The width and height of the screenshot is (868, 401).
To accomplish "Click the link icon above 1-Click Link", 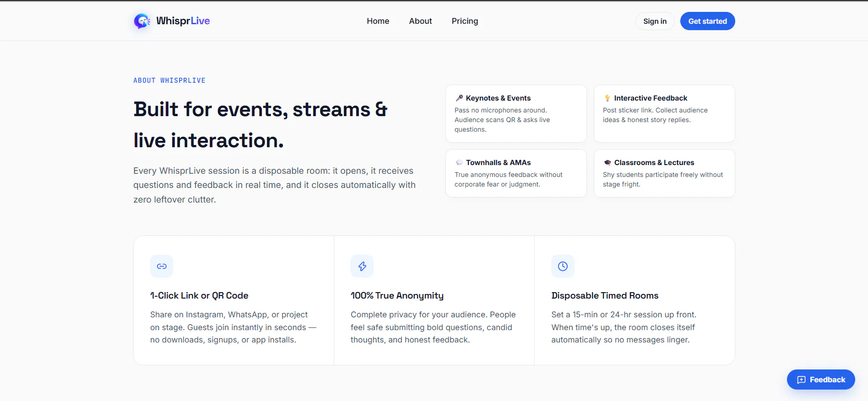I will coord(162,266).
